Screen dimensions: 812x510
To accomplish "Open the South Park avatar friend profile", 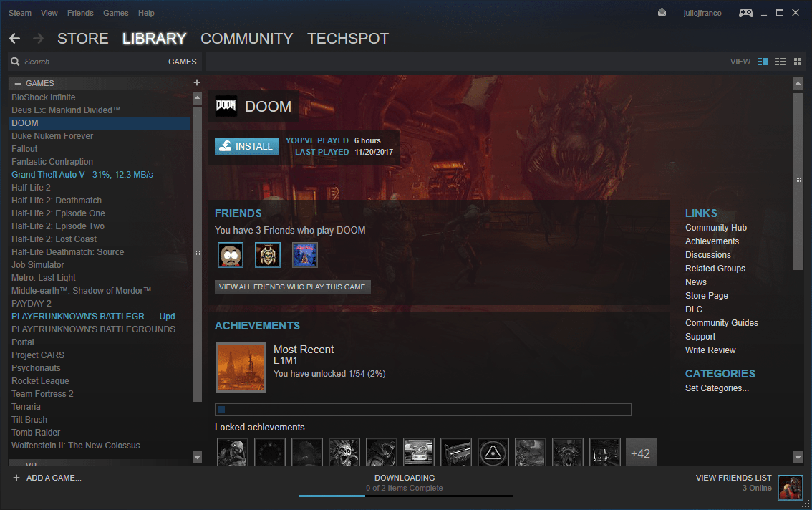I will (231, 255).
